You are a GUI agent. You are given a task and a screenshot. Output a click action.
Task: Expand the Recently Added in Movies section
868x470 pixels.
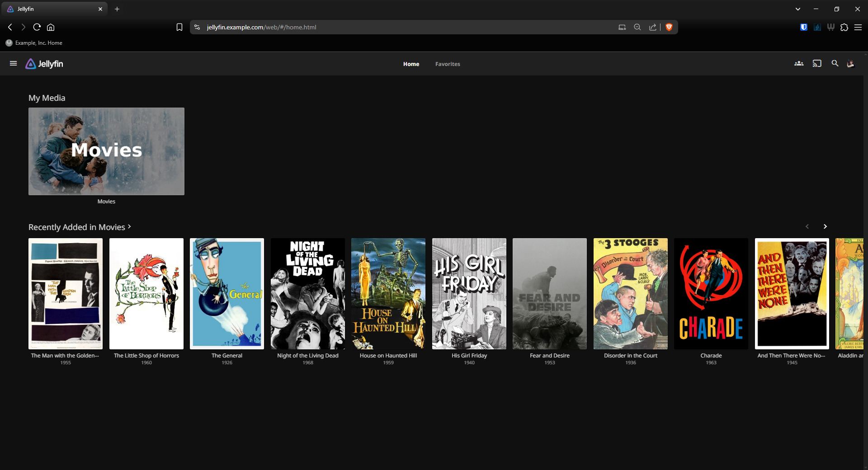[x=80, y=227]
